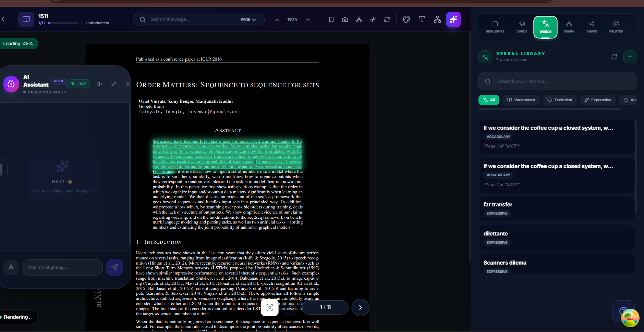The width and height of the screenshot is (644, 332).
Task: Toggle the LIVE observation mode
Action: tap(78, 84)
